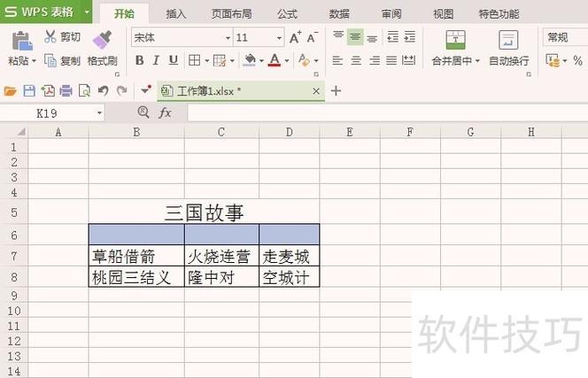Open the 视图 tab
Viewport: 588px width, 378px height.
[444, 14]
